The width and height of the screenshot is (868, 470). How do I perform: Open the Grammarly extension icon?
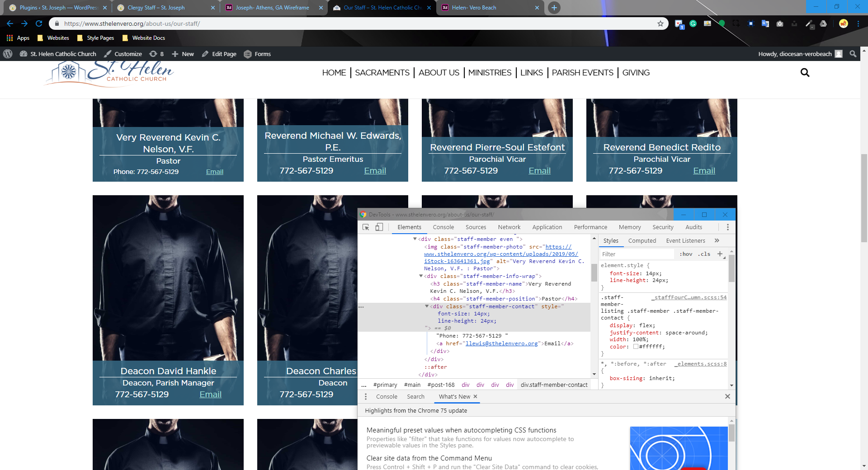pos(693,23)
